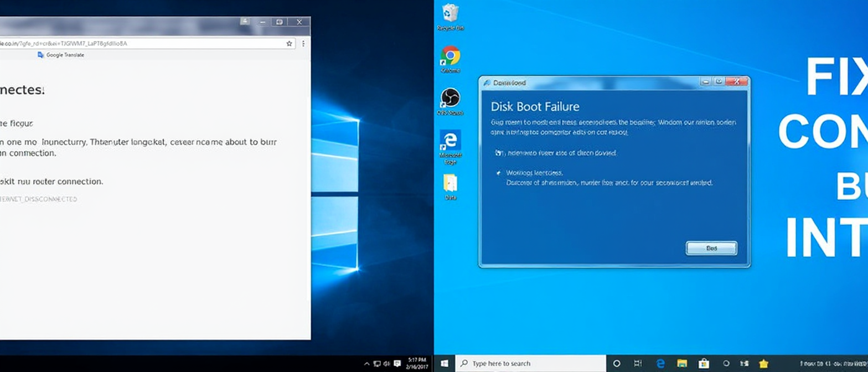The image size is (868, 372).
Task: Open the Windows Start menu
Action: [445, 364]
